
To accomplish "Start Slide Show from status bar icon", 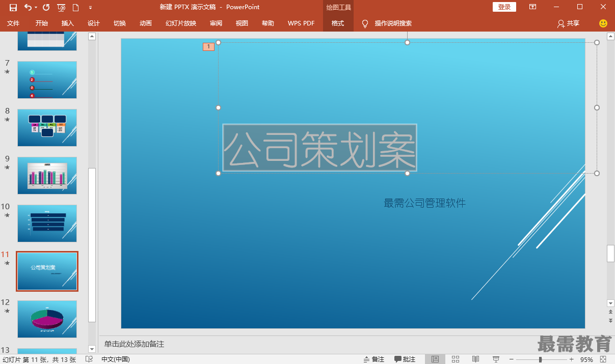I will (x=496, y=359).
